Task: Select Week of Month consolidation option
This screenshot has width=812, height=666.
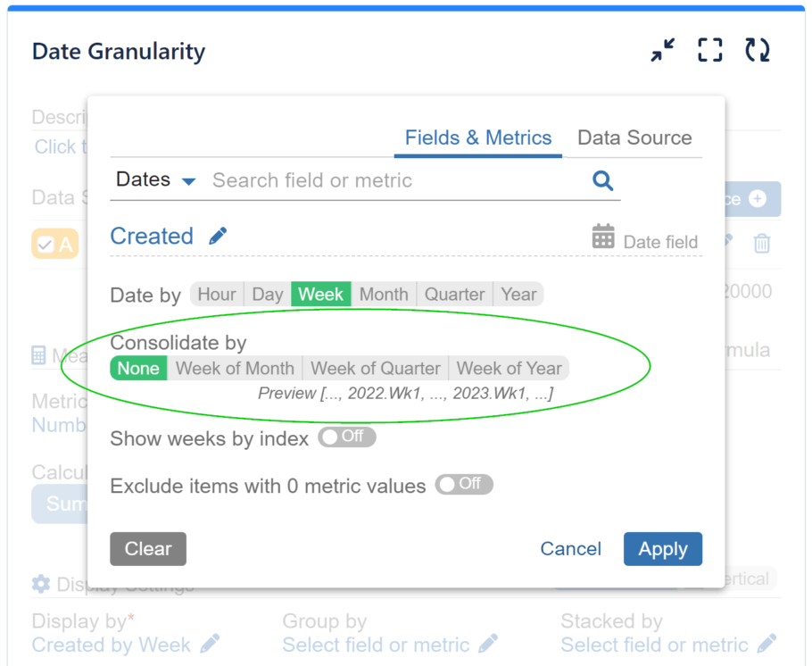Action: [x=235, y=368]
